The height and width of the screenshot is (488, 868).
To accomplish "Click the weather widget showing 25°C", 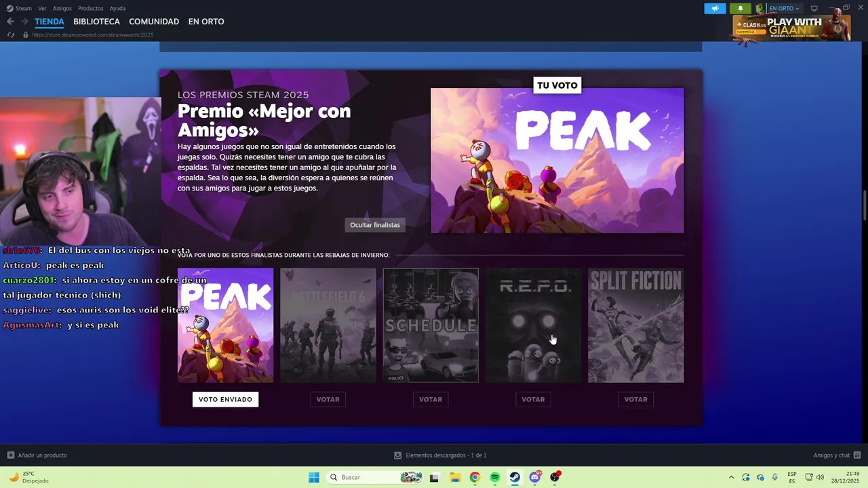I will click(27, 477).
